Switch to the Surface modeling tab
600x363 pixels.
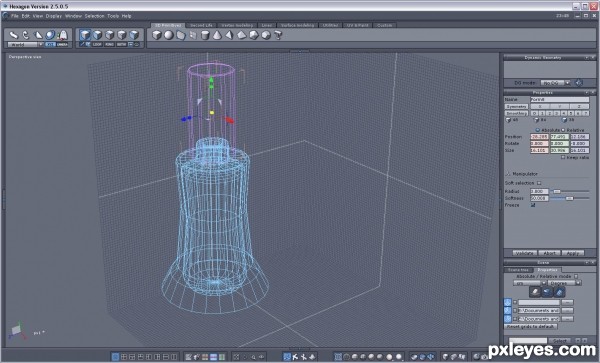click(297, 25)
